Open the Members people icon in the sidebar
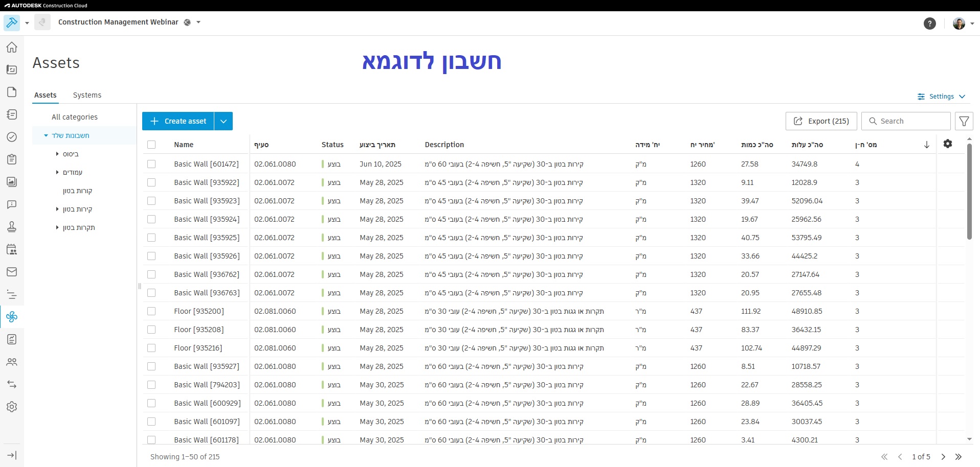Viewport: 980px width, 467px height. 12,362
